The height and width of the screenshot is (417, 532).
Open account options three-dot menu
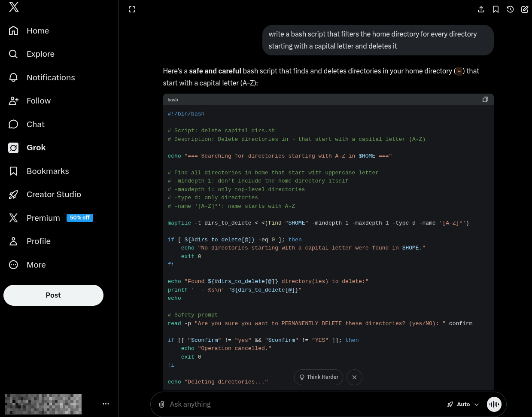(106, 404)
